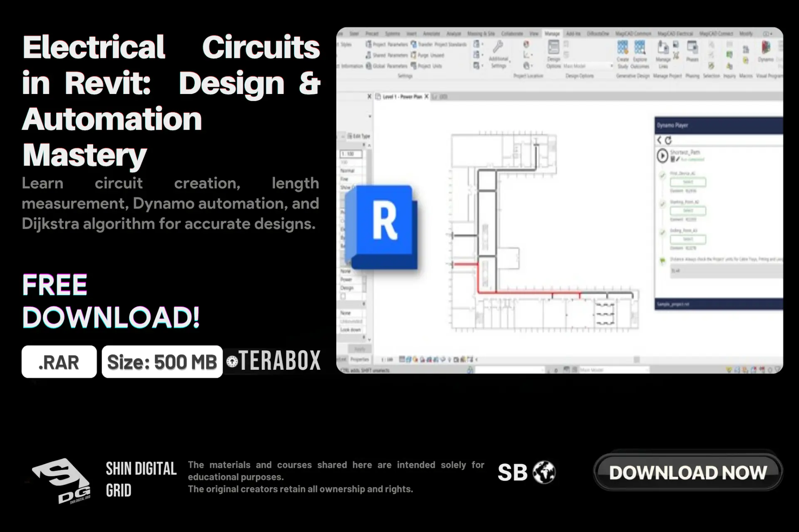Viewport: 799px width, 532px height.
Task: Launch Dynamo from the ribbon
Action: [x=766, y=52]
